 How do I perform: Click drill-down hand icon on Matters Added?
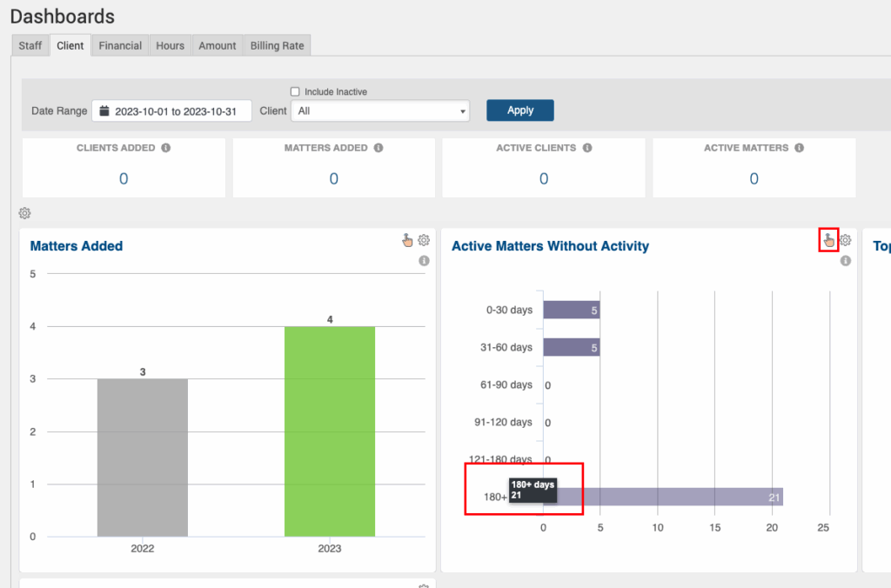coord(406,241)
